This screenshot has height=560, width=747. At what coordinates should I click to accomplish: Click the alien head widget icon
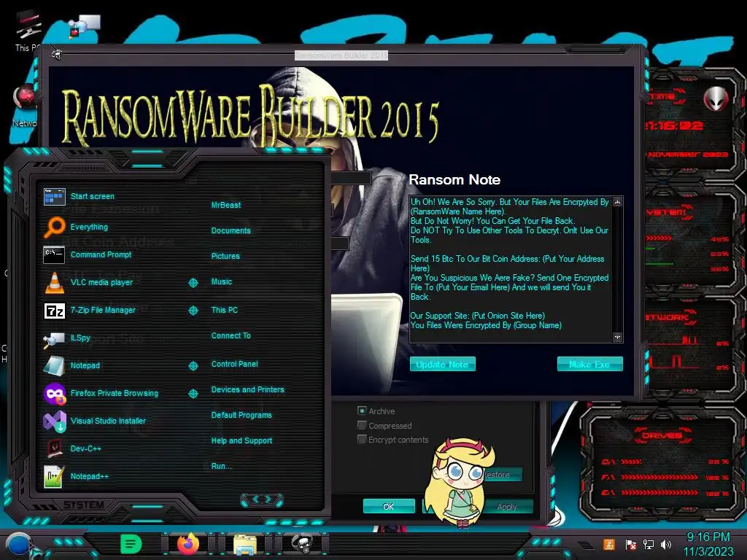pos(716,98)
